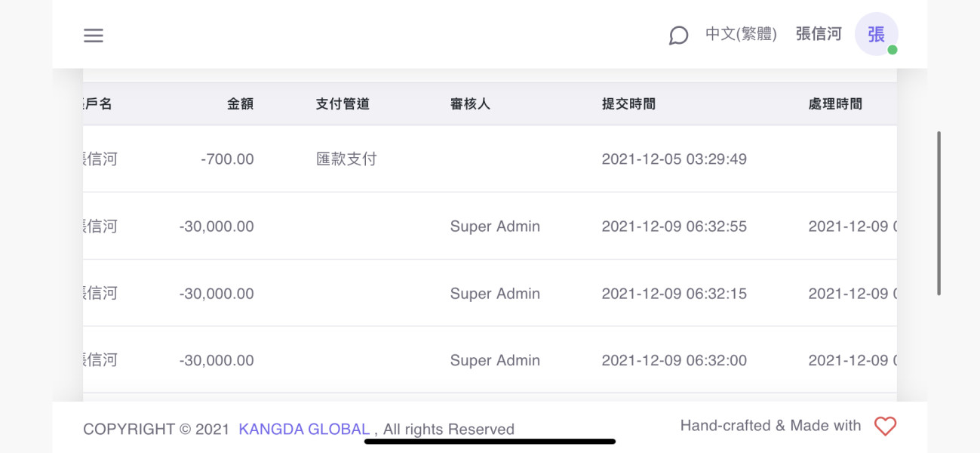The image size is (980, 453).
Task: Select the 匯款支付 payment channel cell
Action: [x=346, y=159]
